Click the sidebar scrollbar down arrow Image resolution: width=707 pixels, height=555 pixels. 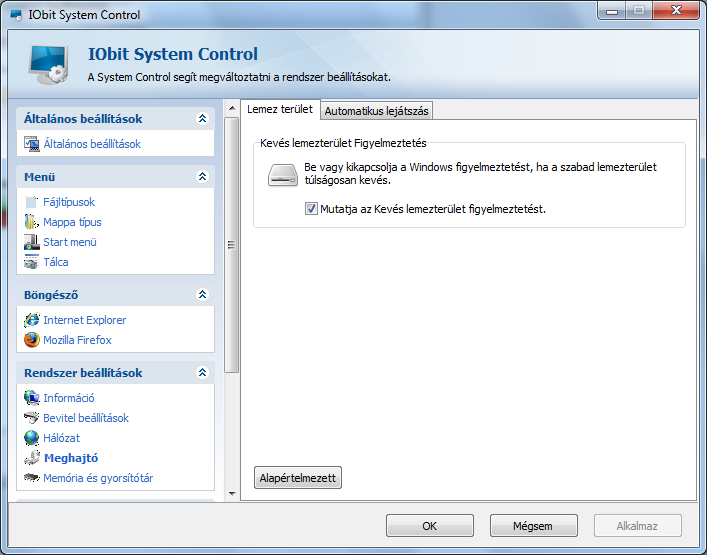[x=232, y=494]
